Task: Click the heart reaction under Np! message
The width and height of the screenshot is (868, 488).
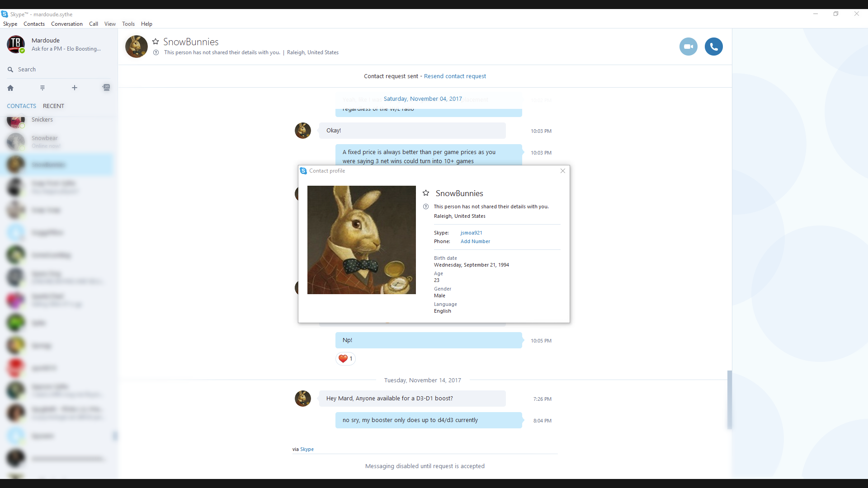Action: 345,359
